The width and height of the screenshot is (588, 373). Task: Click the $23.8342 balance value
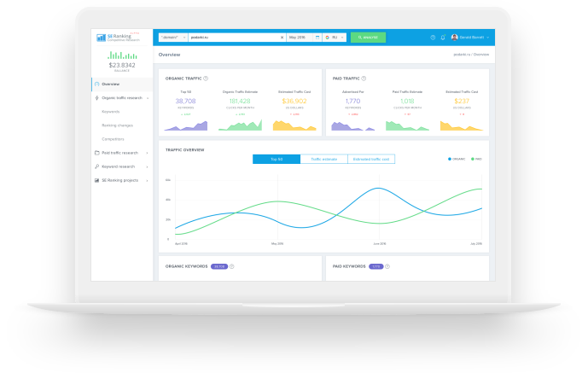(122, 65)
